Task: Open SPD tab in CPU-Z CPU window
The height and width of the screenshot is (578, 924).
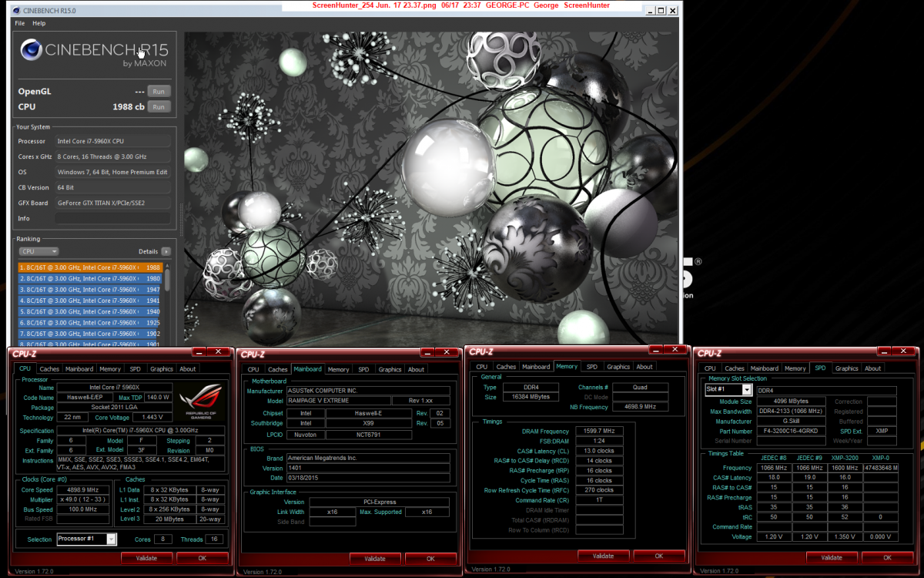Action: coord(135,369)
